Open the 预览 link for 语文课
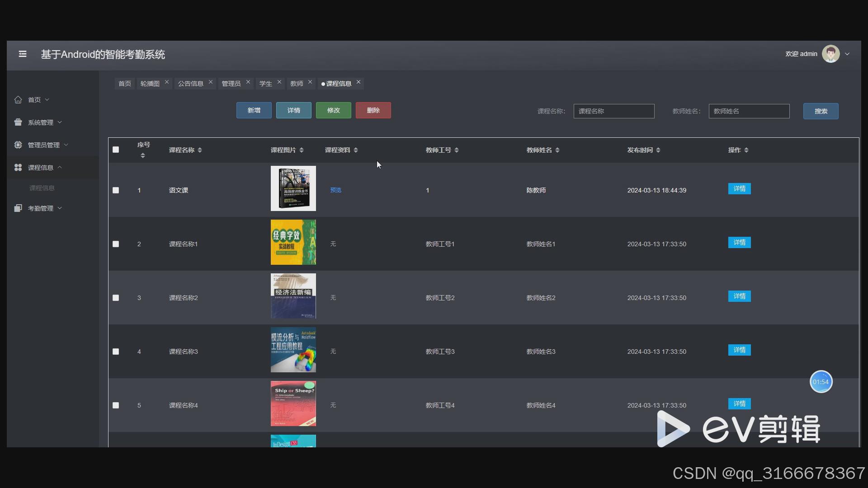 335,190
